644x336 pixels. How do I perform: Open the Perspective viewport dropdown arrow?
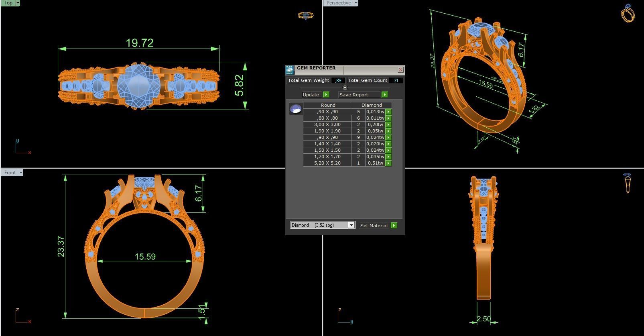pyautogui.click(x=356, y=3)
